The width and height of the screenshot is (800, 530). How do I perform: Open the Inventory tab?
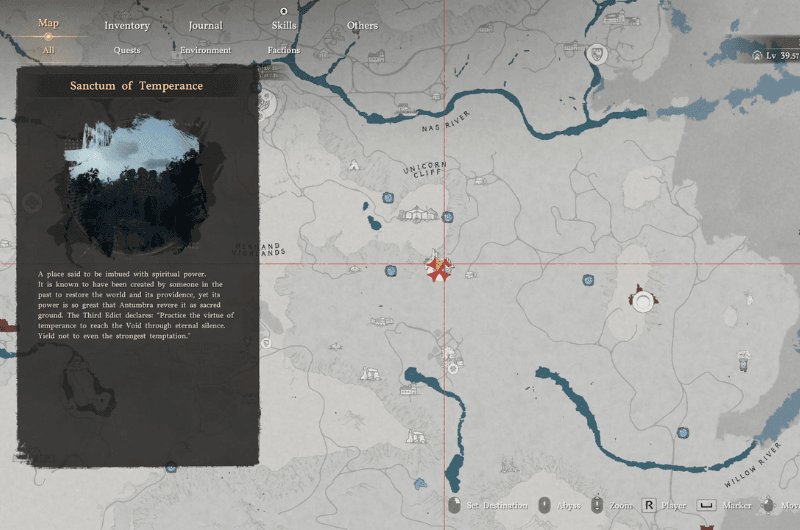click(127, 25)
